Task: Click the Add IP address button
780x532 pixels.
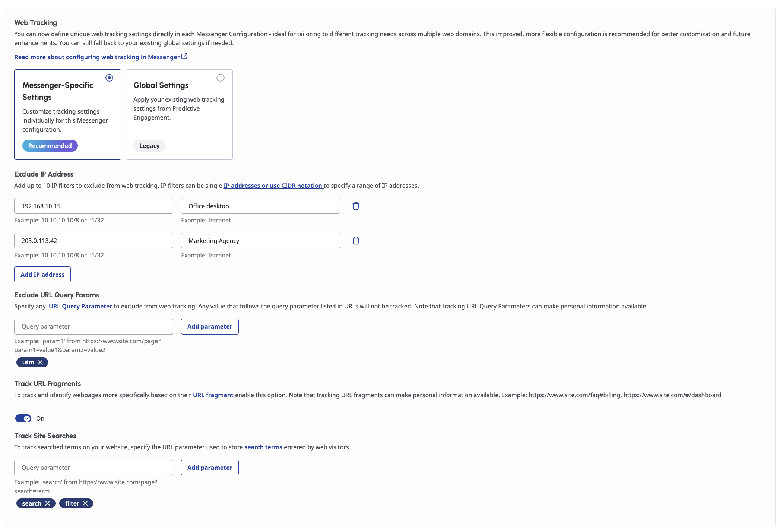Action: click(42, 275)
